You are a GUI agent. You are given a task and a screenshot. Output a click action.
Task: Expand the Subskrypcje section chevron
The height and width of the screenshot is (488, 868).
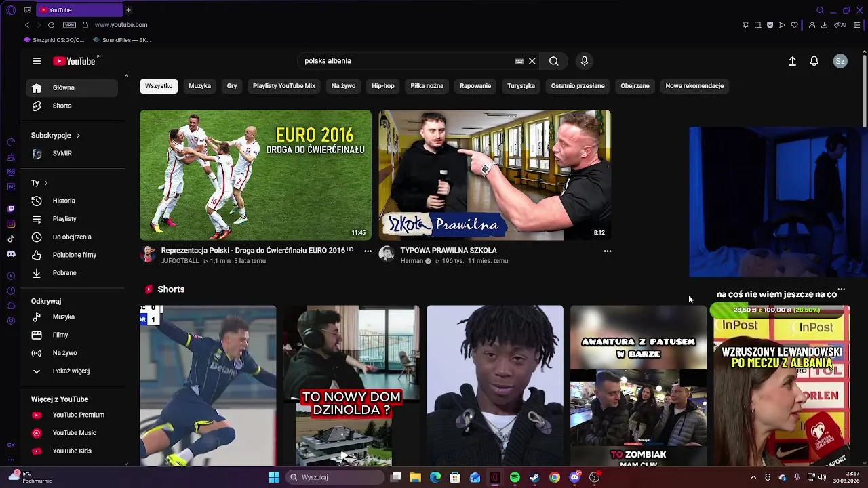[x=78, y=136]
